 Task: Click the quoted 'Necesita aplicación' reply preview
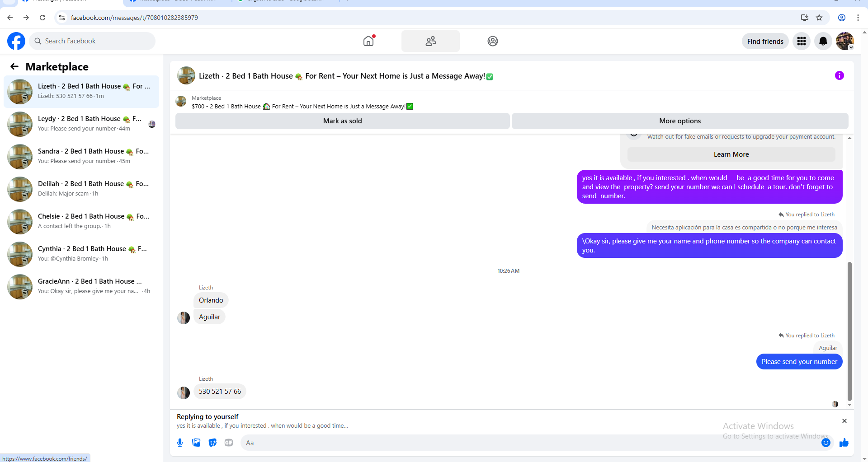coord(744,228)
